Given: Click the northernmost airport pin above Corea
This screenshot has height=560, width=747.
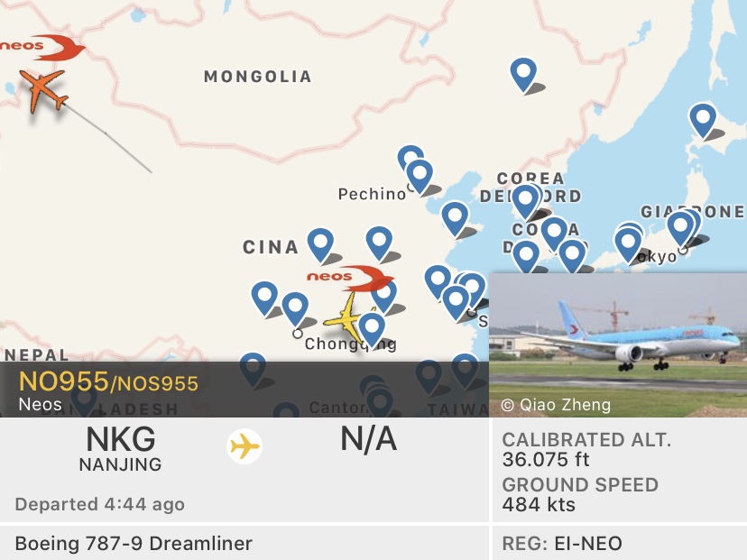Looking at the screenshot, I should pyautogui.click(x=523, y=74).
